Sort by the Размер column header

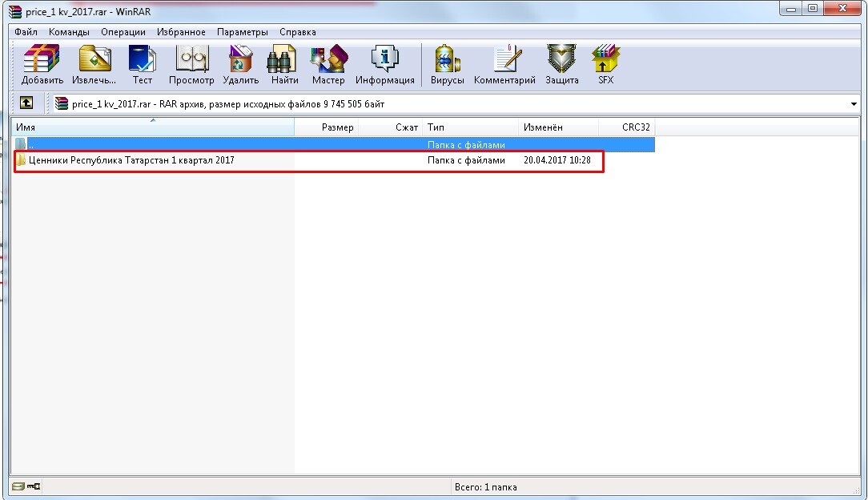tap(326, 127)
